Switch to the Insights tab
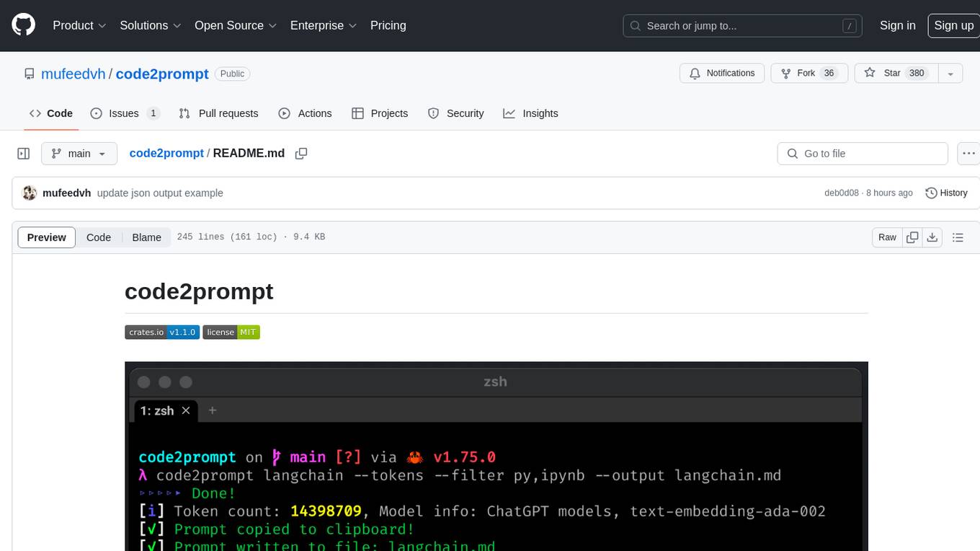 tap(530, 113)
